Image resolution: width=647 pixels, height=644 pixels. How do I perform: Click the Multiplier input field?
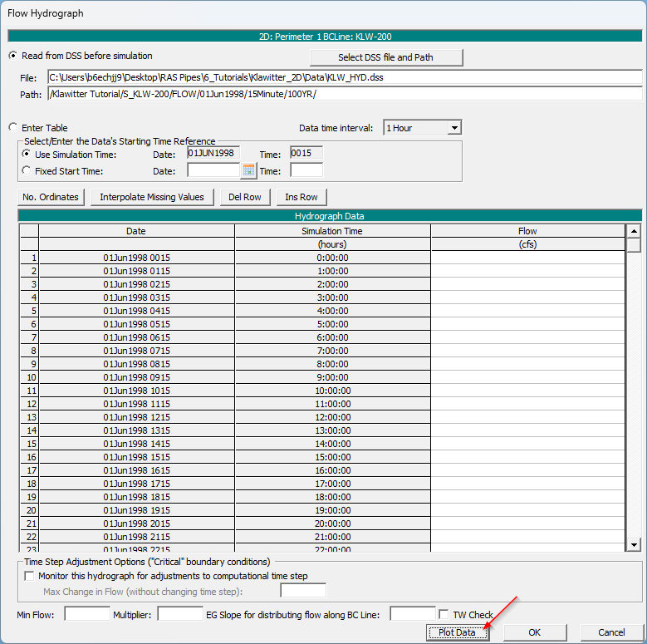point(180,614)
